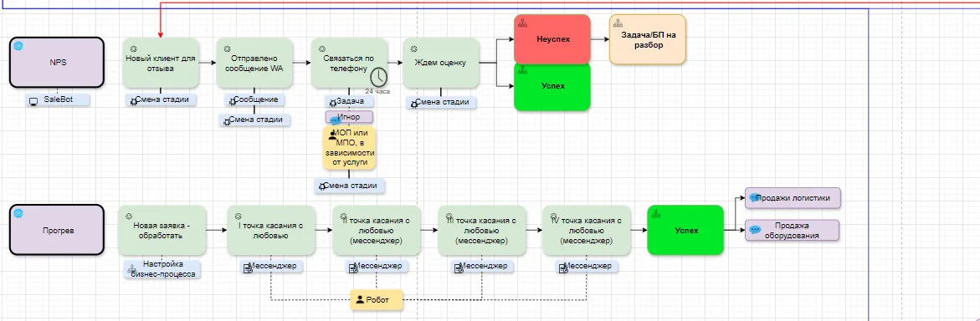
Task: Click the clock timer icon labeled 24 часа
Action: pyautogui.click(x=379, y=77)
